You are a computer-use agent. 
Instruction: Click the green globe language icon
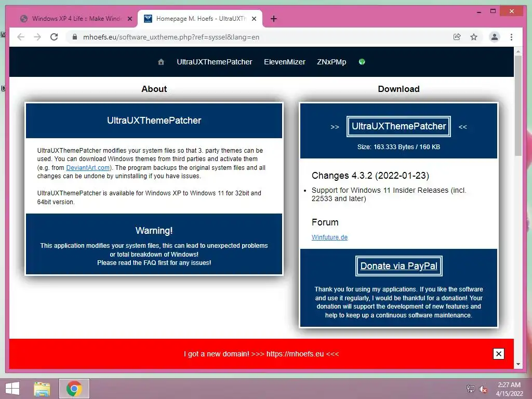pyautogui.click(x=362, y=62)
